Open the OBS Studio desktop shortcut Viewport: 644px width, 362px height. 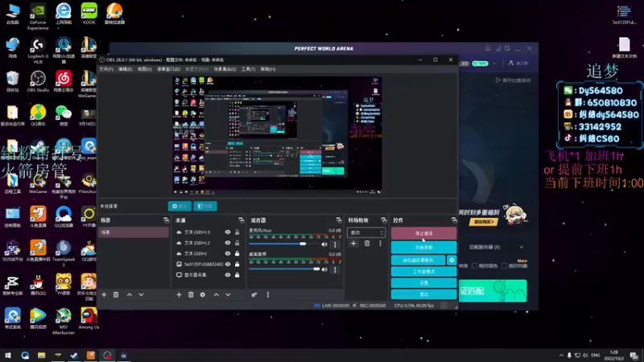point(38,81)
